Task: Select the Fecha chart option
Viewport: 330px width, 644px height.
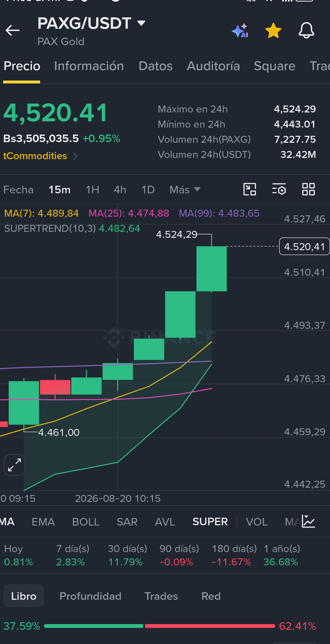Action: 18,190
